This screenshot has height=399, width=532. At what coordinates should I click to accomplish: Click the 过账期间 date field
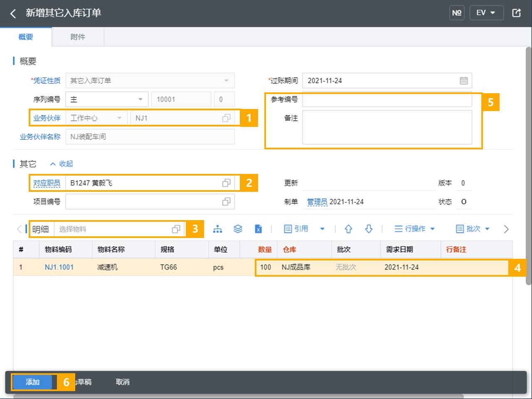pyautogui.click(x=387, y=81)
